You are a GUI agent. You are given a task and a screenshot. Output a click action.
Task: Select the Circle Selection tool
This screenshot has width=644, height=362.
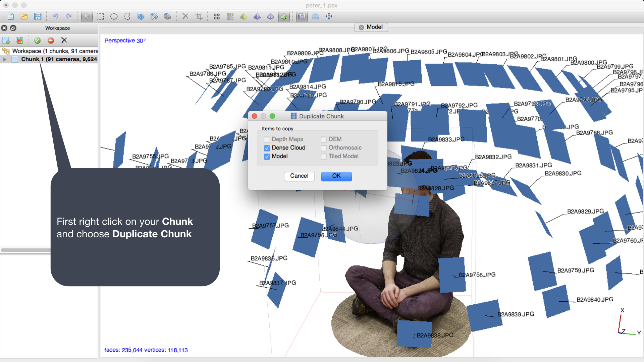pyautogui.click(x=114, y=16)
